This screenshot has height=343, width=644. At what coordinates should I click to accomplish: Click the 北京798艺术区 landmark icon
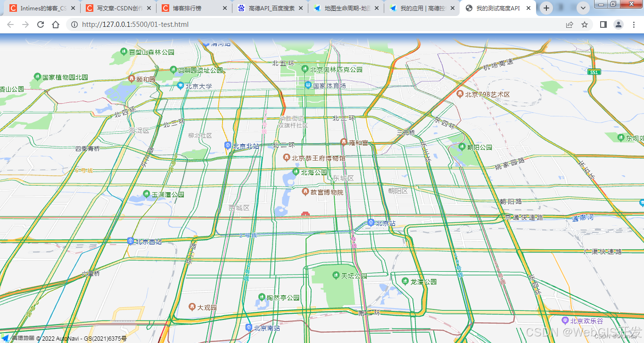pos(460,94)
